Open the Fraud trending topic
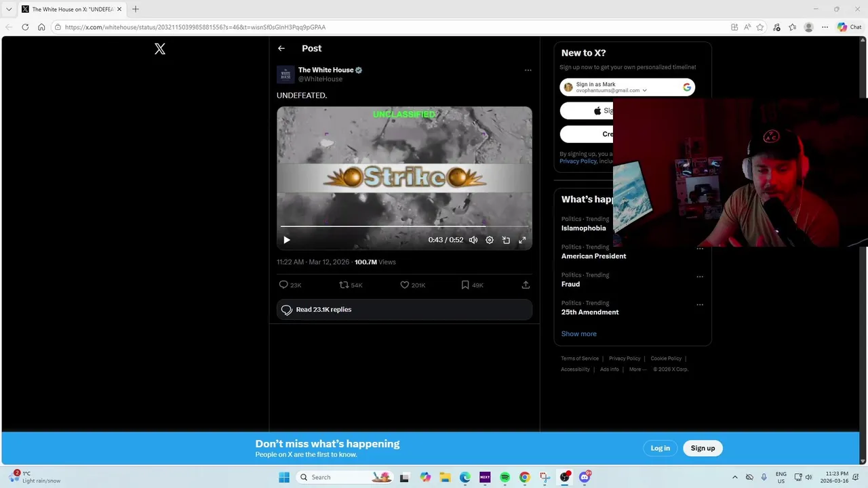This screenshot has width=868, height=488. [x=570, y=285]
